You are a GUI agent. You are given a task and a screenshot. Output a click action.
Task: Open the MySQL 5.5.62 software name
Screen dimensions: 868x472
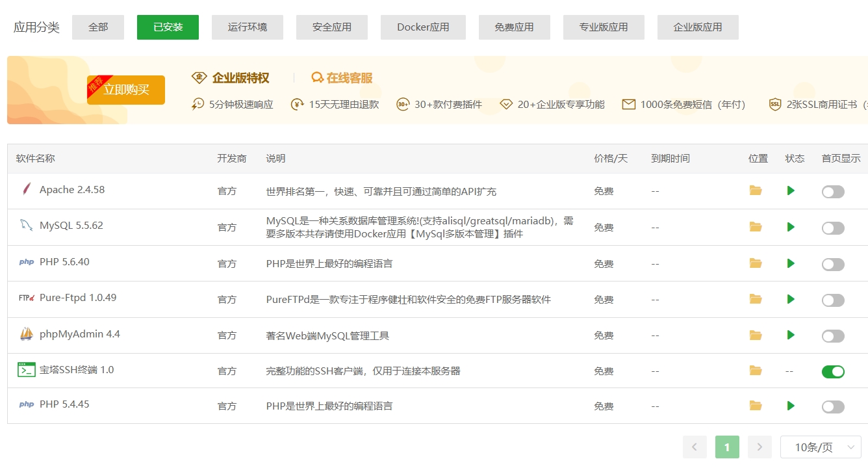tap(71, 226)
